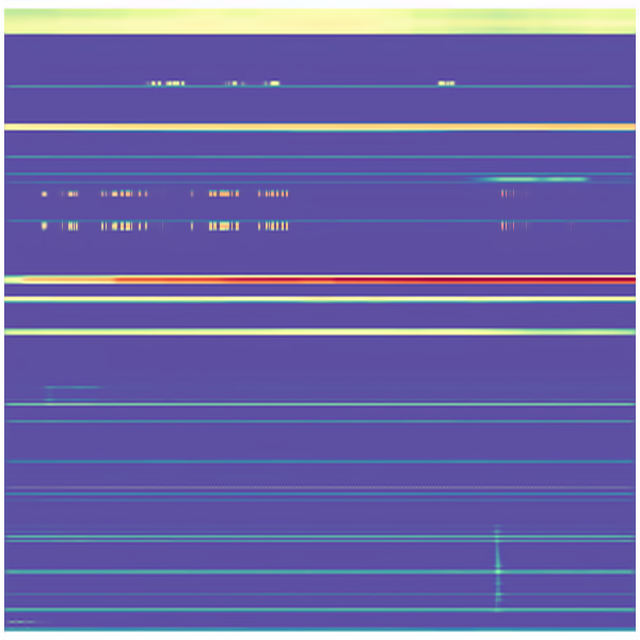The height and width of the screenshot is (640, 640).
Task: Select the isolated first dot in lower dotted row
Action: click(44, 226)
